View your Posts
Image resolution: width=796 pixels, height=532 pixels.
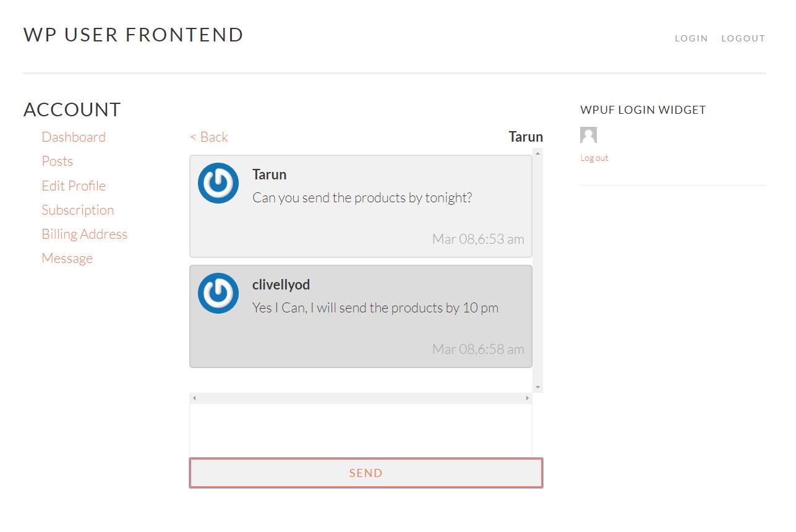[x=57, y=161]
